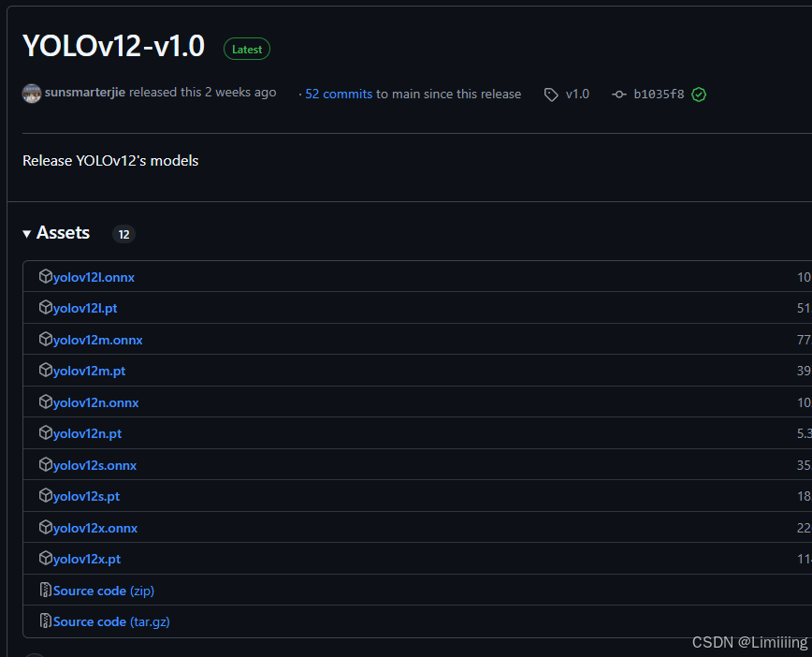Download yolov12n.onnx model file
The width and height of the screenshot is (812, 657).
pyautogui.click(x=95, y=402)
